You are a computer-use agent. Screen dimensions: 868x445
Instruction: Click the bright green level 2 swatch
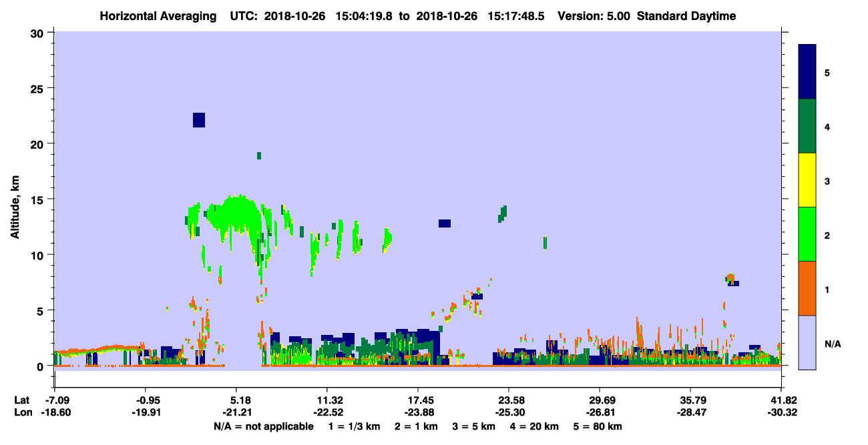click(x=807, y=234)
